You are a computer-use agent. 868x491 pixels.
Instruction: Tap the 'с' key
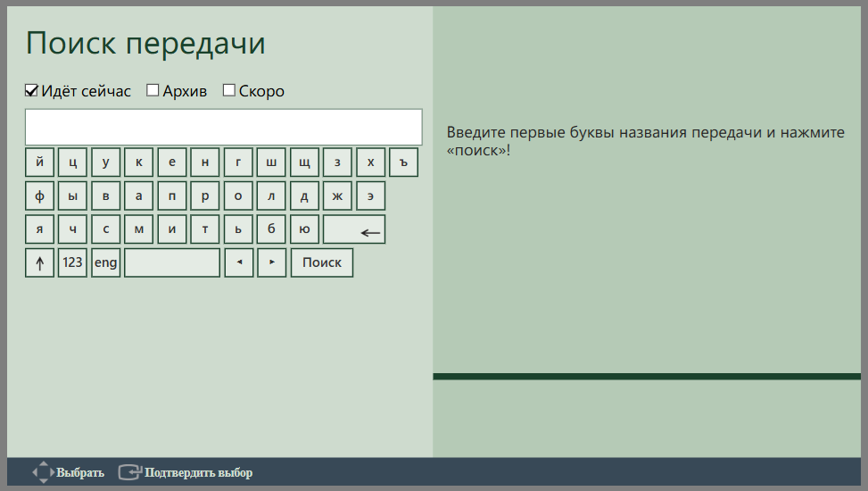(x=106, y=229)
